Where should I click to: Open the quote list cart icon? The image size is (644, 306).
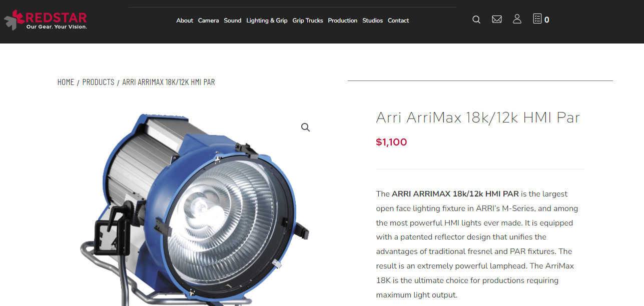(x=537, y=19)
